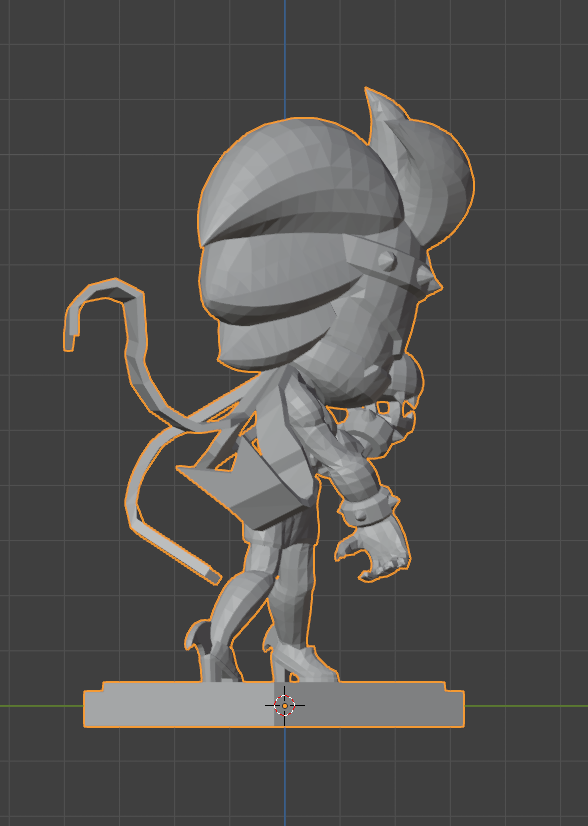This screenshot has width=588, height=826.
Task: Click the green axis line right of base
Action: tap(526, 706)
